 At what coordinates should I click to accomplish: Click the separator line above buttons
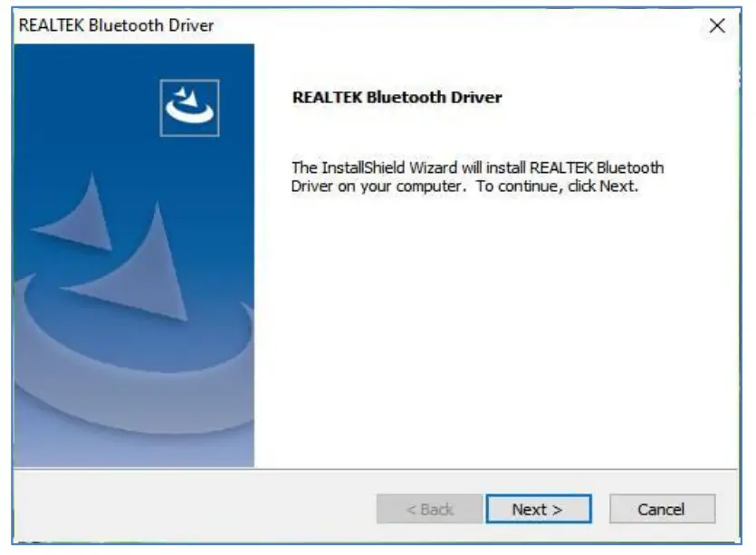tap(378, 479)
